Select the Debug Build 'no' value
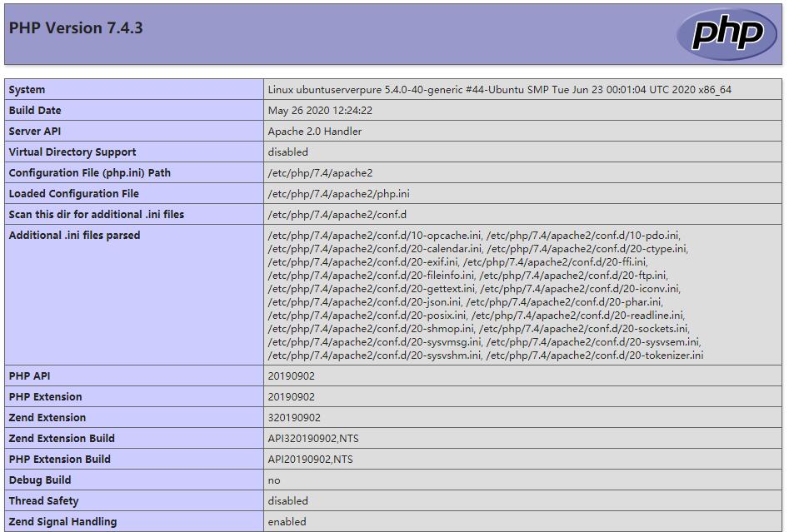The height and width of the screenshot is (532, 789). (274, 480)
